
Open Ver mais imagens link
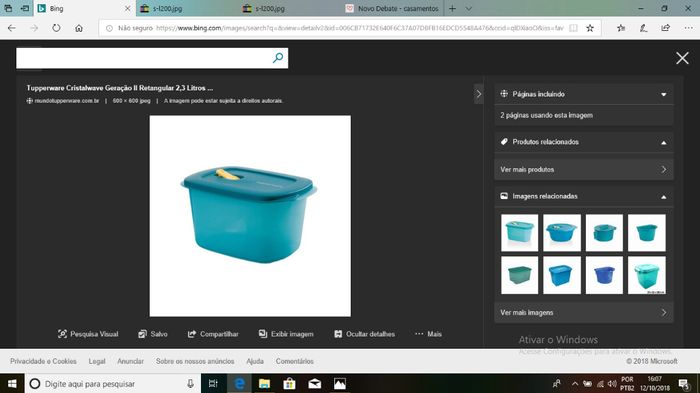[x=583, y=313]
